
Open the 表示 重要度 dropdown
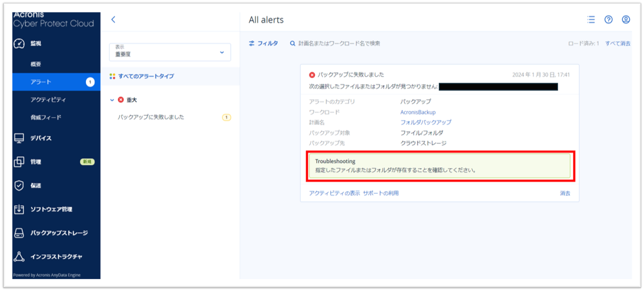point(170,52)
